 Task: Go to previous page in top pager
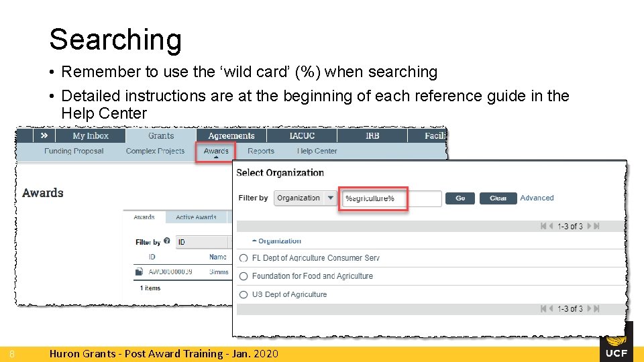pyautogui.click(x=551, y=226)
